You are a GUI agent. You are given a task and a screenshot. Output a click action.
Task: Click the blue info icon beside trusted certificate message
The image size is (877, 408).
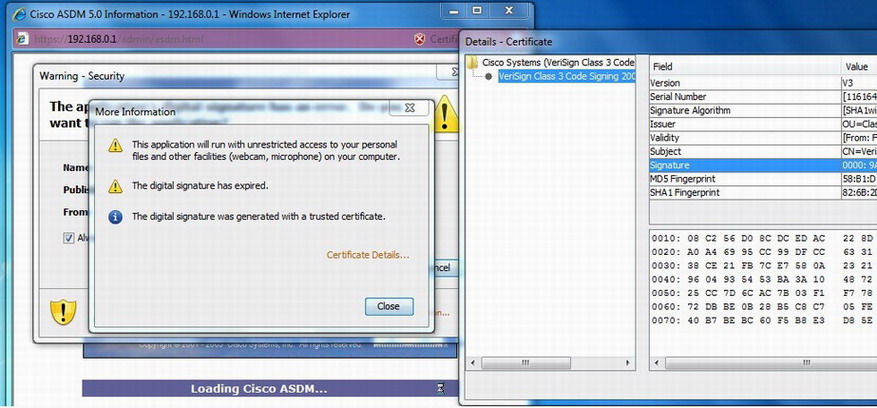pos(115,217)
